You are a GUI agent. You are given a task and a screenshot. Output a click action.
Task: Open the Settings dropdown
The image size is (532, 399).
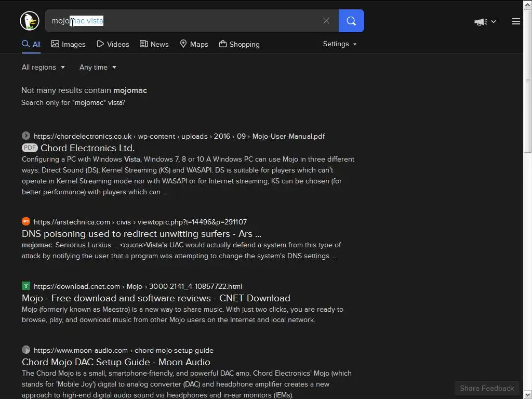coord(340,44)
